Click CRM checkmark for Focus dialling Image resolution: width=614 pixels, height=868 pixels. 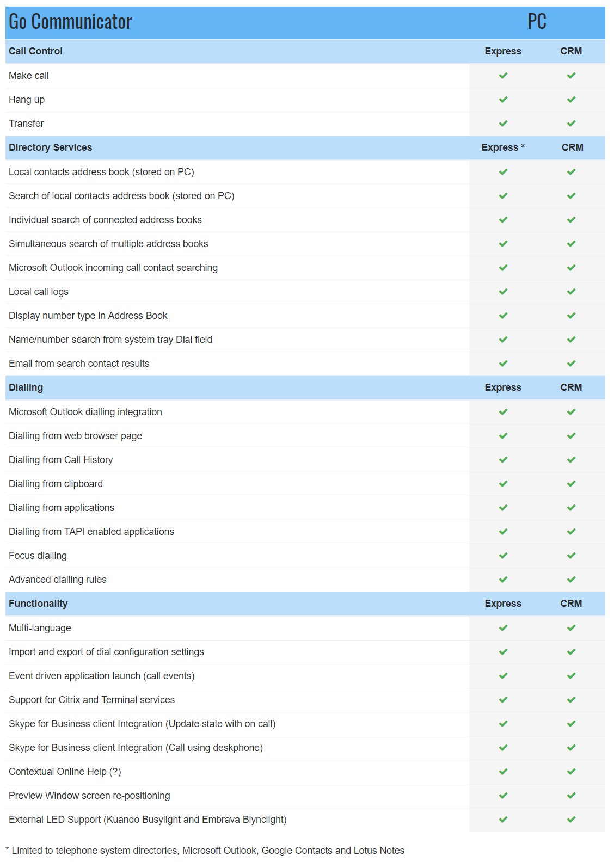tap(571, 556)
